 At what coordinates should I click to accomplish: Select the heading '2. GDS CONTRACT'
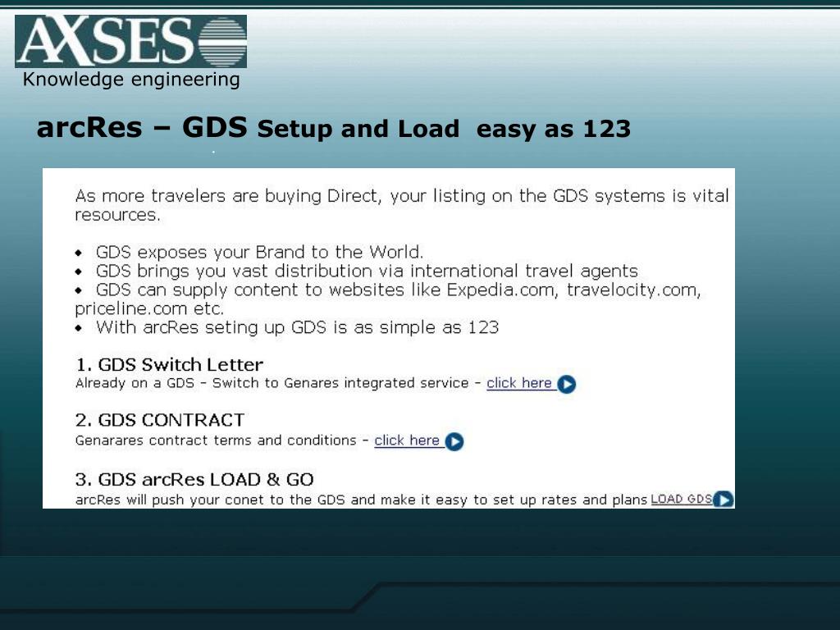(x=160, y=420)
